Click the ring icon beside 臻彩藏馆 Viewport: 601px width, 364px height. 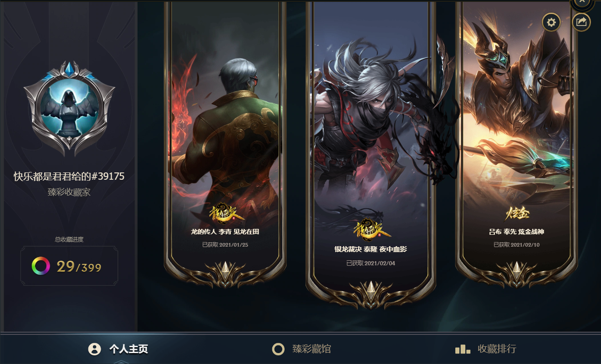pos(278,349)
